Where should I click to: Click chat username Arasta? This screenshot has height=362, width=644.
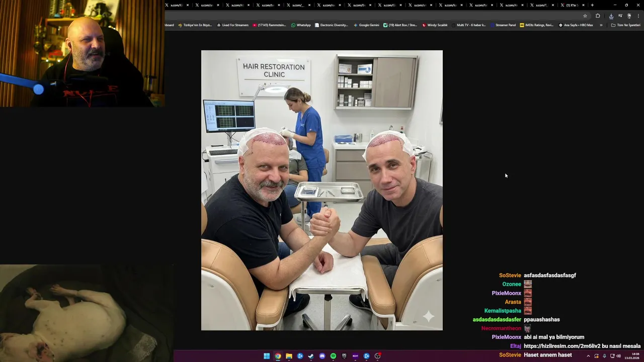click(513, 302)
